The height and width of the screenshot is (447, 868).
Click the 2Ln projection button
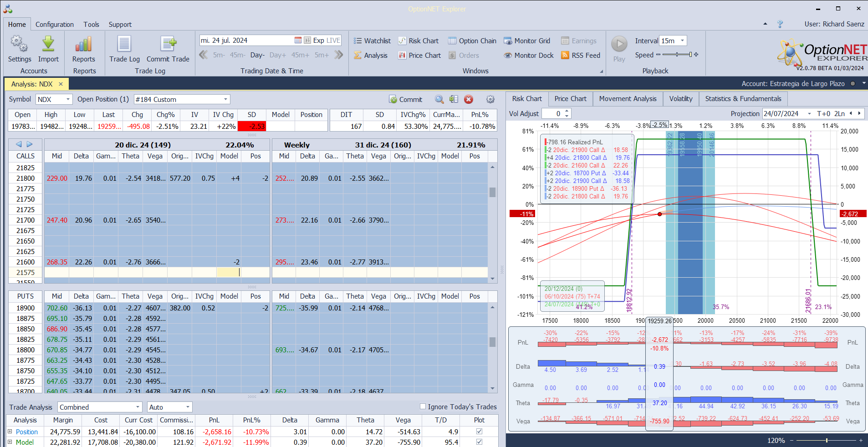pyautogui.click(x=839, y=113)
